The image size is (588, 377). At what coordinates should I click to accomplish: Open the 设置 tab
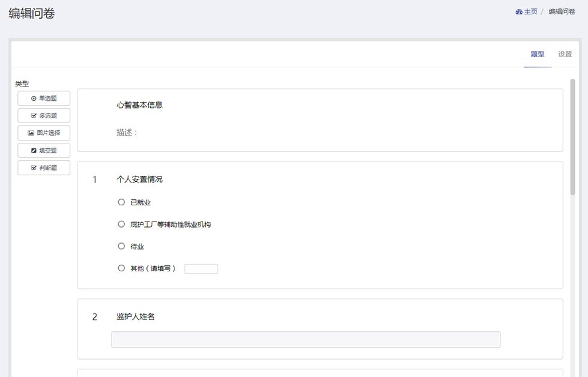565,54
